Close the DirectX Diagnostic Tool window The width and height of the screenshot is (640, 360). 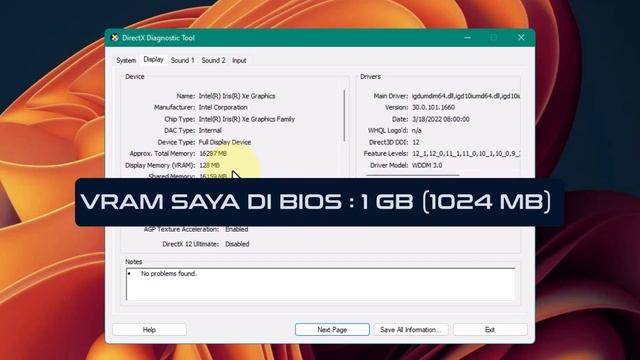click(x=521, y=38)
